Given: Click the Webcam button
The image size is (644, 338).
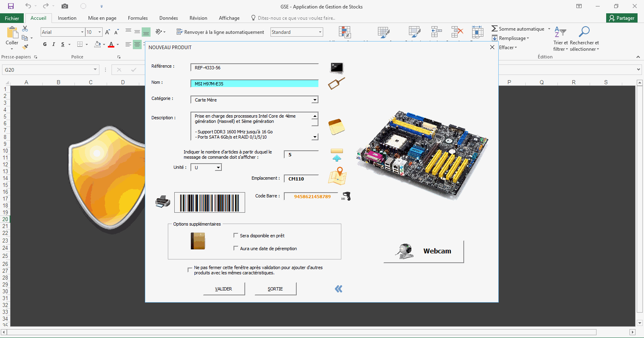Looking at the screenshot, I should coord(423,251).
